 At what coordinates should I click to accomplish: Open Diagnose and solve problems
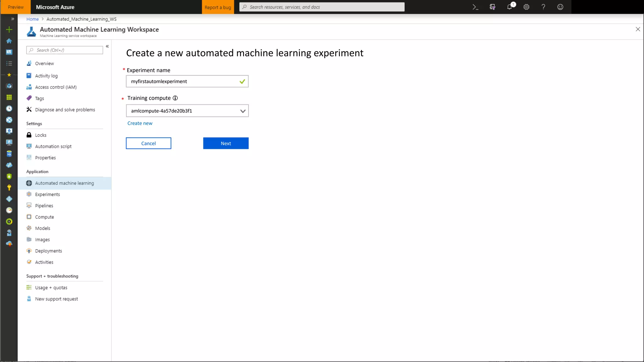tap(64, 110)
